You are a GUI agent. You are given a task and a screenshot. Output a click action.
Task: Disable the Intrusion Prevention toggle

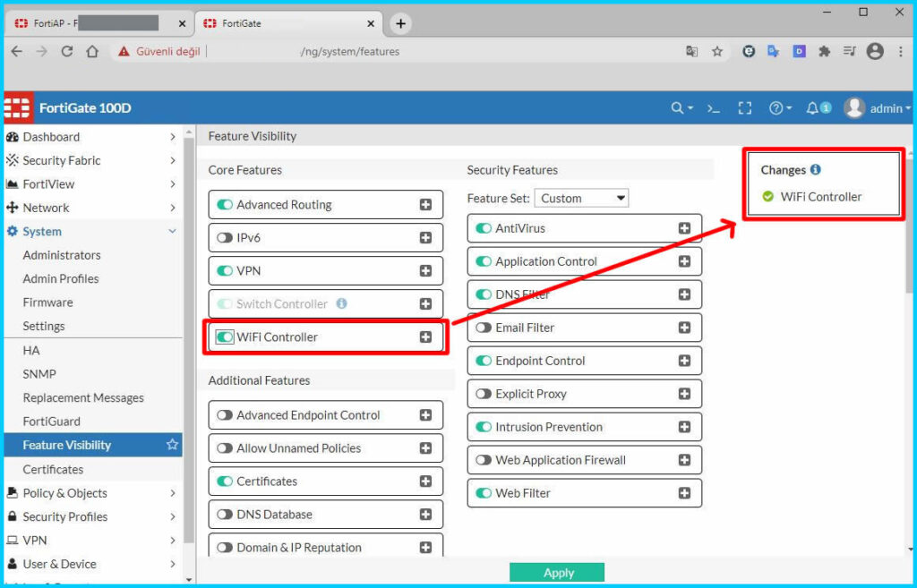pyautogui.click(x=484, y=427)
